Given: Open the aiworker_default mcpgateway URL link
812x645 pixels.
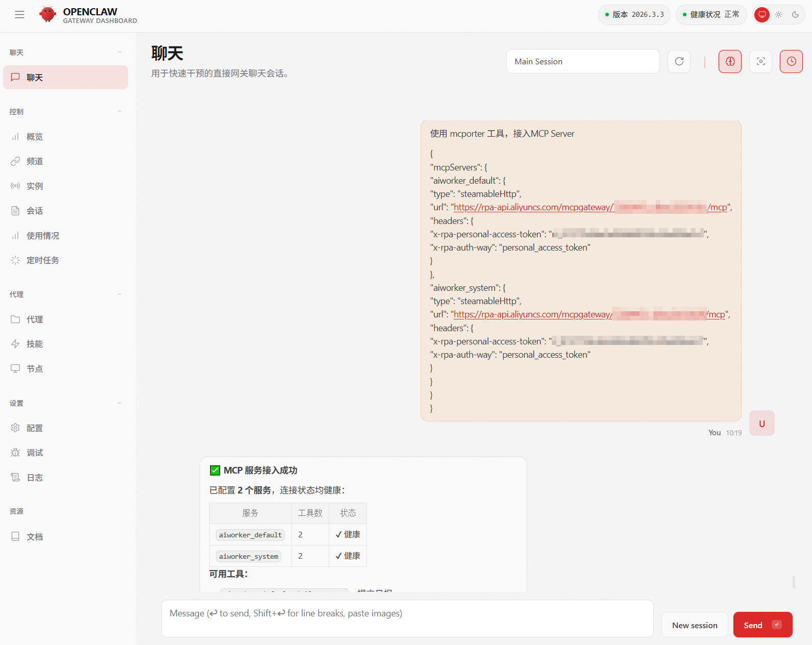Looking at the screenshot, I should (590, 207).
